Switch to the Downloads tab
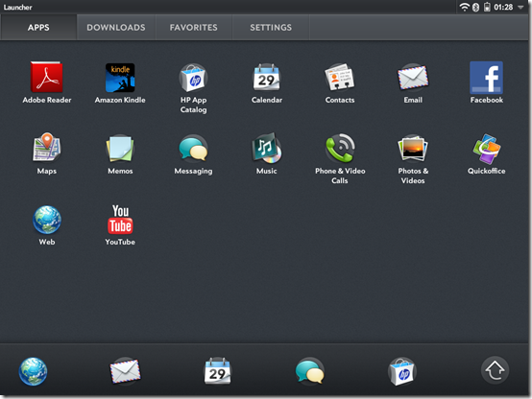532x399 pixels. [116, 28]
